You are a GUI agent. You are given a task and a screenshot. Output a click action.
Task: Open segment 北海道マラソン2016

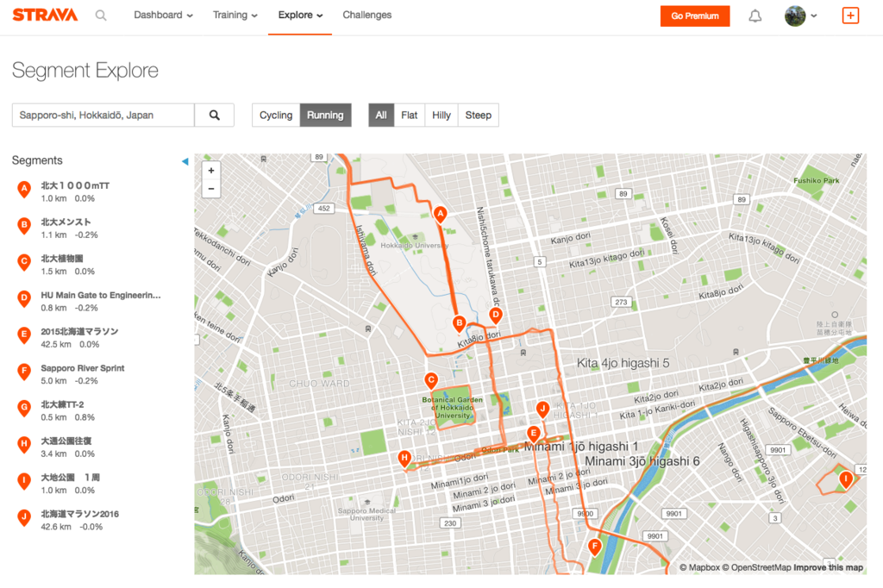pos(80,514)
